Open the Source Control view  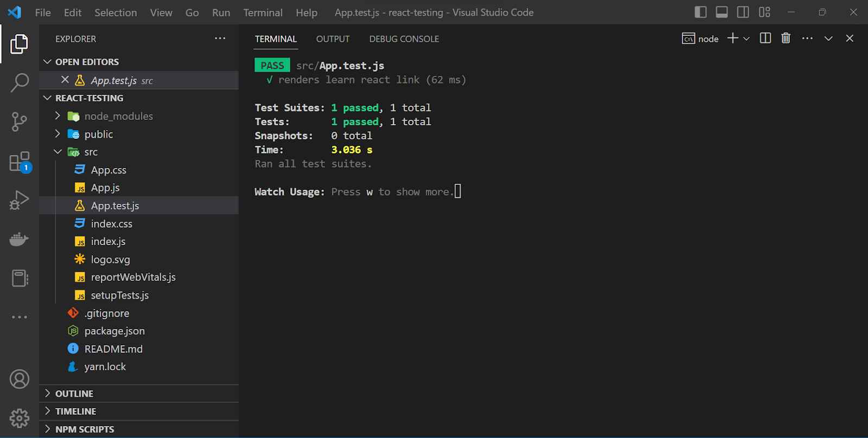(x=20, y=122)
